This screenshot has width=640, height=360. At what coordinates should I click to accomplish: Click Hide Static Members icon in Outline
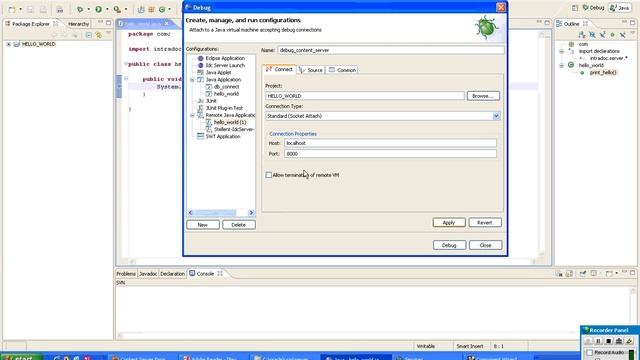[602, 35]
